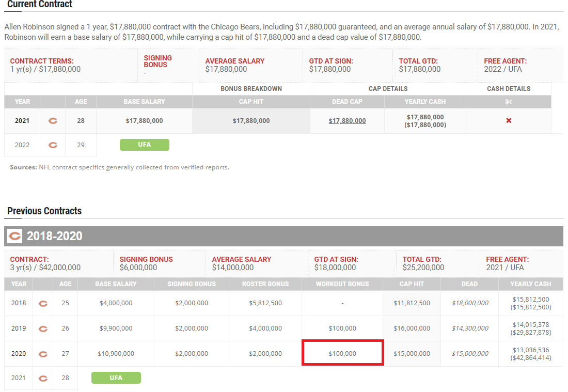Click the Workout Bonus column header

pyautogui.click(x=342, y=284)
